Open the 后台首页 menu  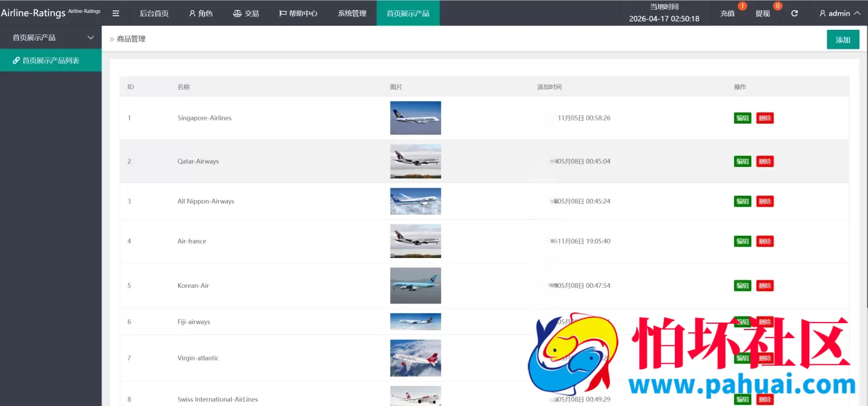[x=154, y=14]
